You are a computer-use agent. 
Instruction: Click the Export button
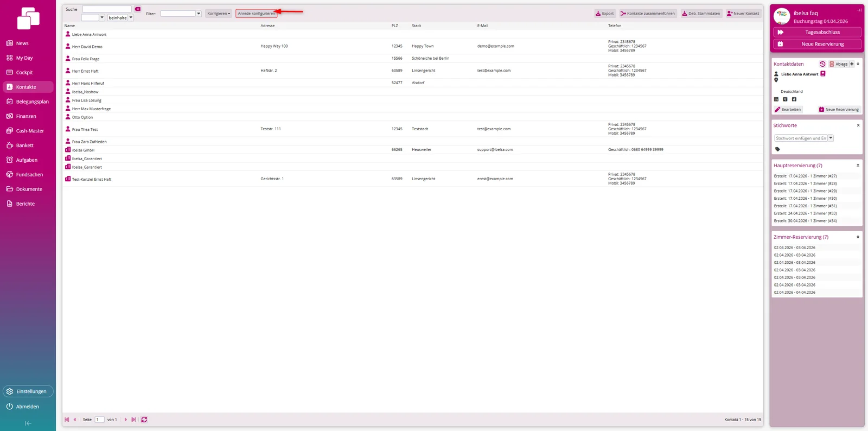[605, 14]
